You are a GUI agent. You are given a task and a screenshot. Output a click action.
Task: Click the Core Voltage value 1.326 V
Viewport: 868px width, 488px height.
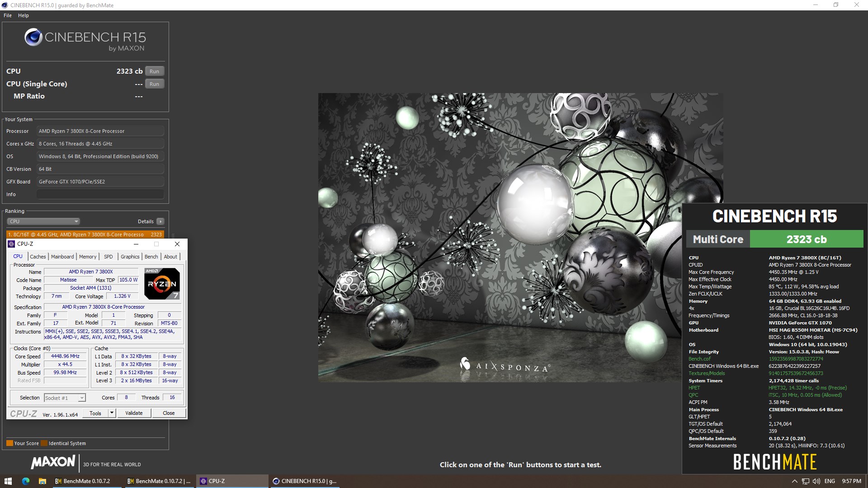click(122, 296)
